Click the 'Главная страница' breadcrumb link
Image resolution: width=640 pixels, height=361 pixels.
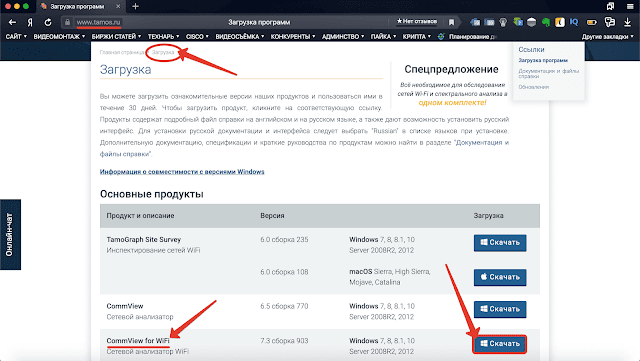coord(122,52)
